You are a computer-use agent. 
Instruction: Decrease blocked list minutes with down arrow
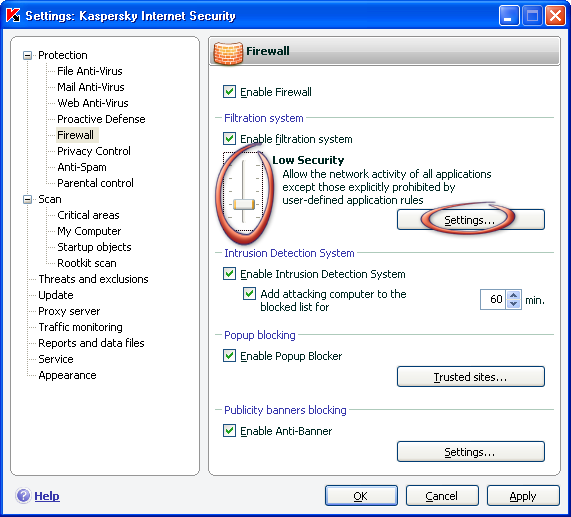tap(513, 304)
